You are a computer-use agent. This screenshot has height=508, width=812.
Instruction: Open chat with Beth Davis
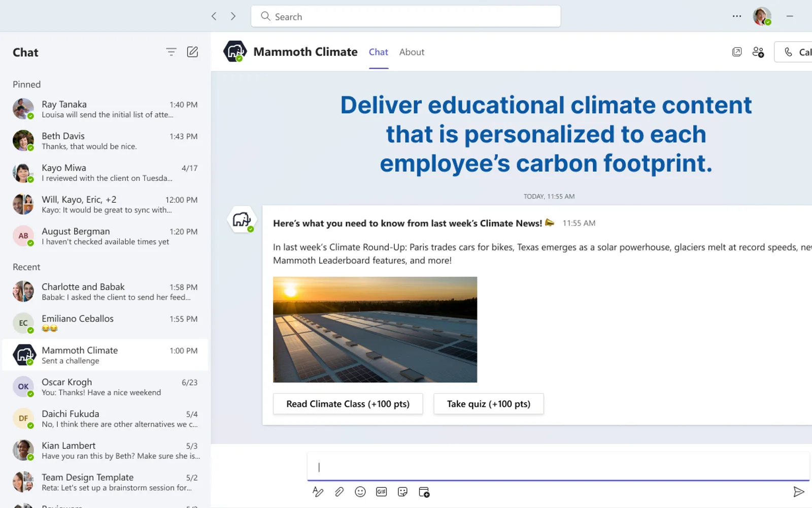(x=106, y=141)
